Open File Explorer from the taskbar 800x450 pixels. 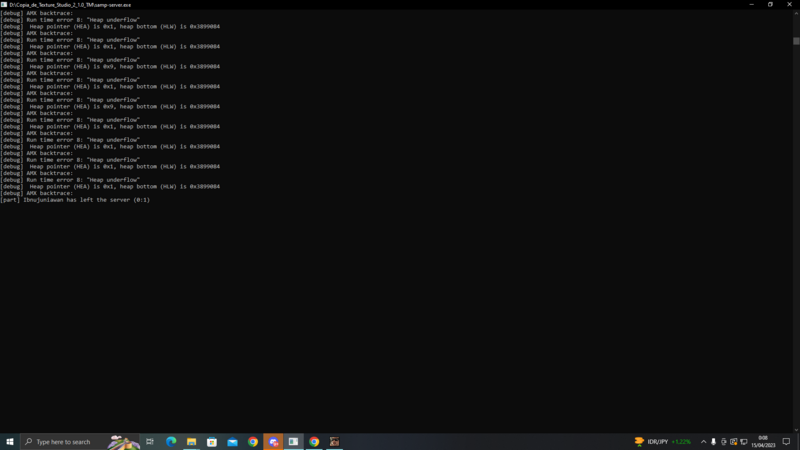191,442
